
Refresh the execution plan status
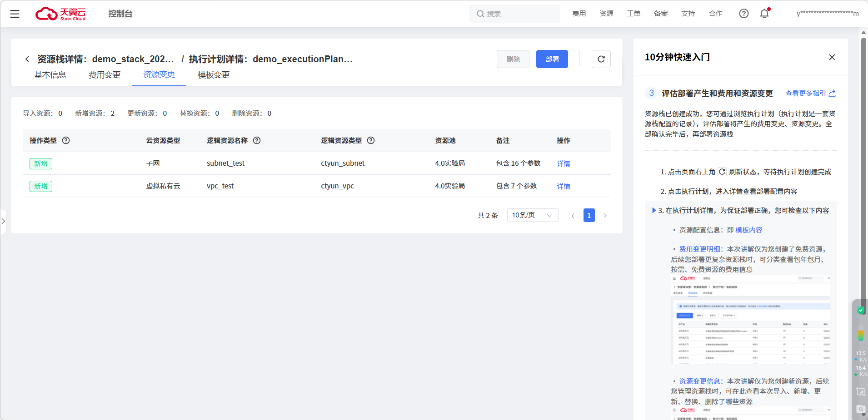pyautogui.click(x=601, y=59)
